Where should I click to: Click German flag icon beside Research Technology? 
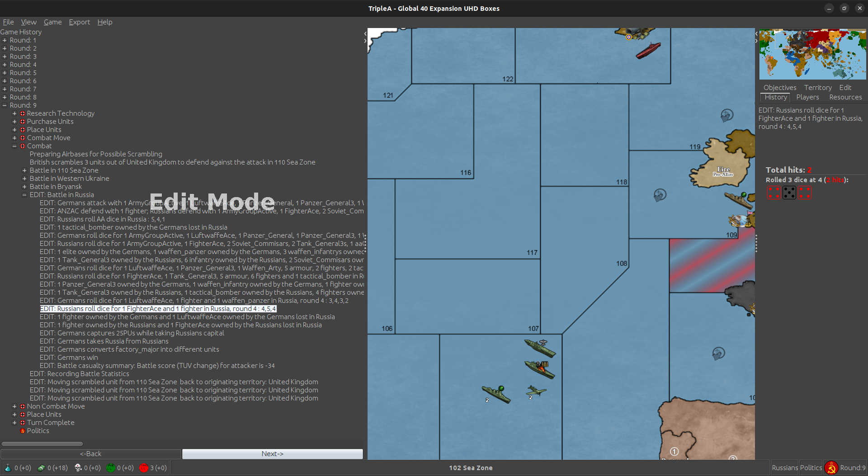[23, 113]
